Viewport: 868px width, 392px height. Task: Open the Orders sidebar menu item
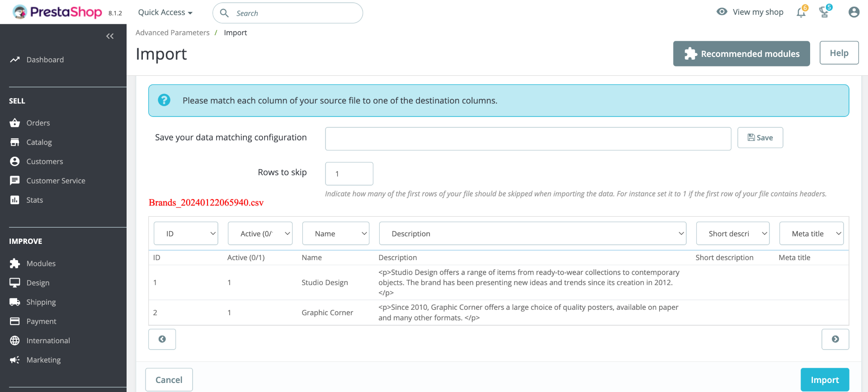38,123
